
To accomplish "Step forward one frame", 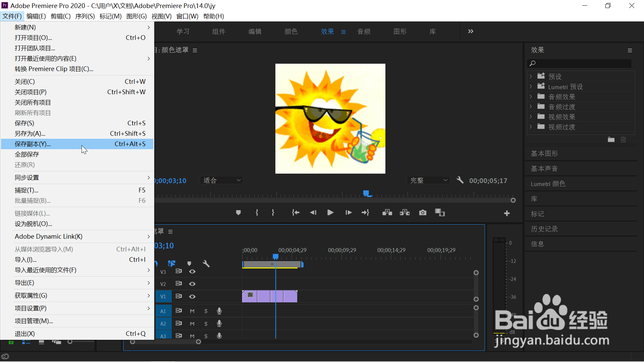I will tap(348, 213).
